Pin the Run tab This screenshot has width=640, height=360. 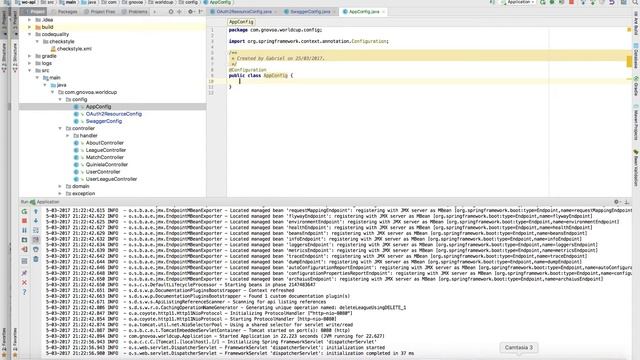[24, 273]
